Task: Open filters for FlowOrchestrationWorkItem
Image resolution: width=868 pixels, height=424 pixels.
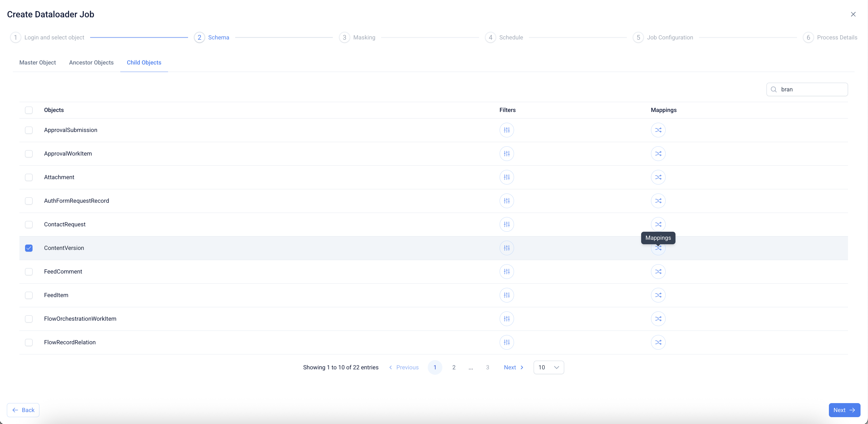Action: point(507,319)
